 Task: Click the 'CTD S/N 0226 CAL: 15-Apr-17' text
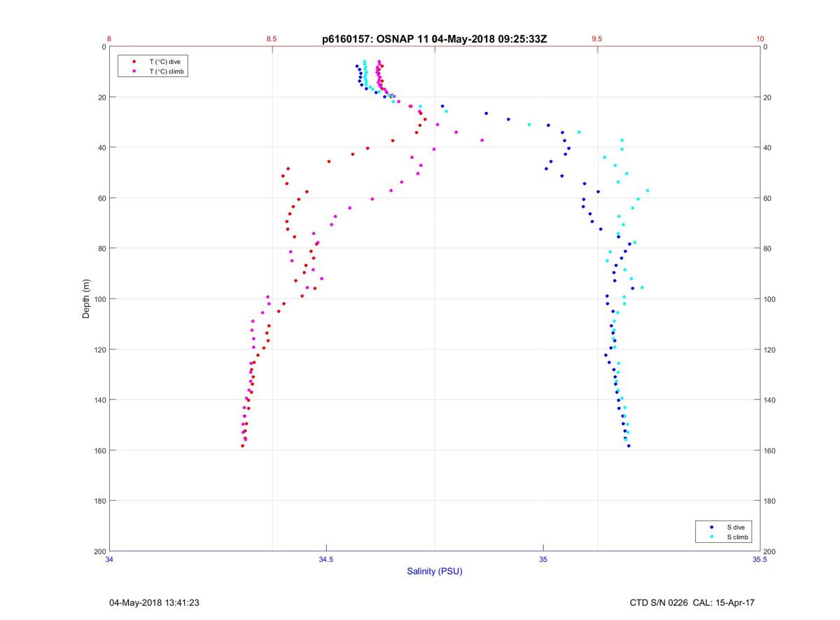(692, 602)
